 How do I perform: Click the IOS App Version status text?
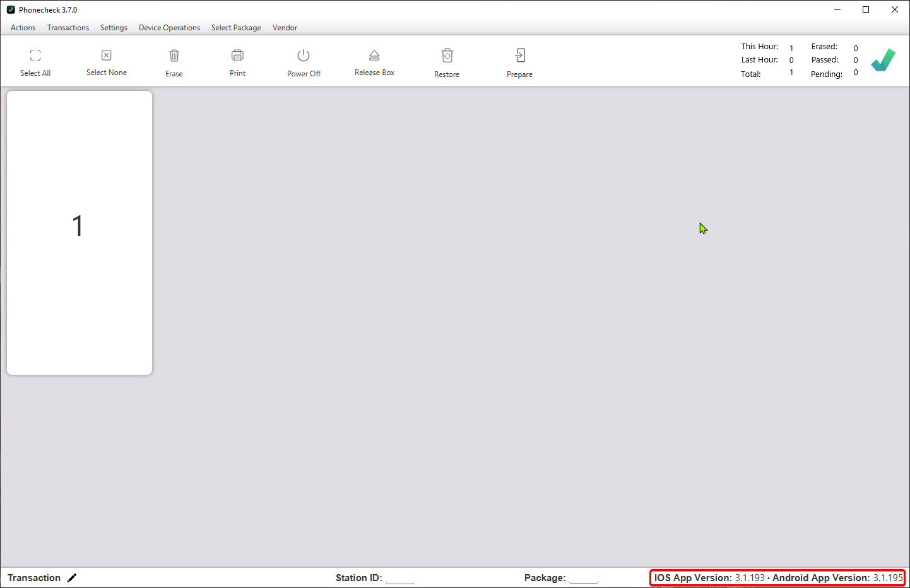tap(709, 578)
